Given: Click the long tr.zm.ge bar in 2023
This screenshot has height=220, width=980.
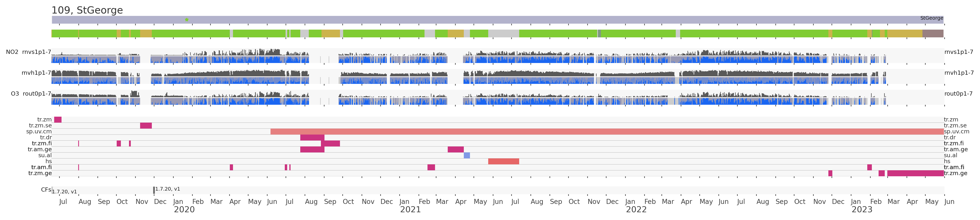Looking at the screenshot, I should [915, 173].
